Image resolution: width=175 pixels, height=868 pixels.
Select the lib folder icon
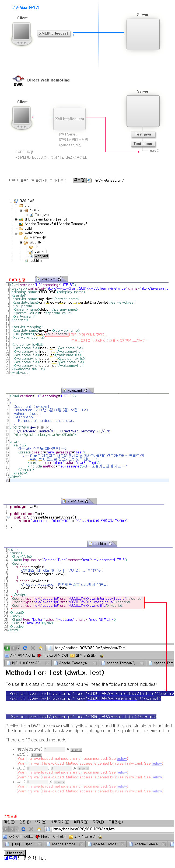click(x=31, y=247)
